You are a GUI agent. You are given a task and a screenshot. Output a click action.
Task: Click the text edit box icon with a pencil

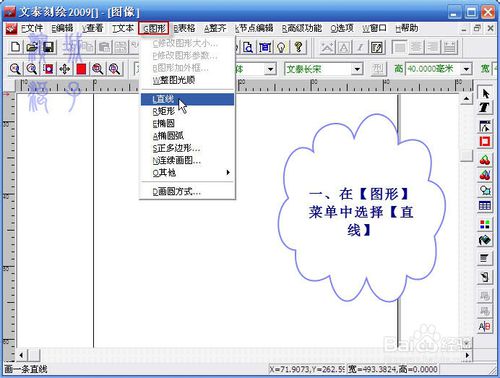coord(377,47)
